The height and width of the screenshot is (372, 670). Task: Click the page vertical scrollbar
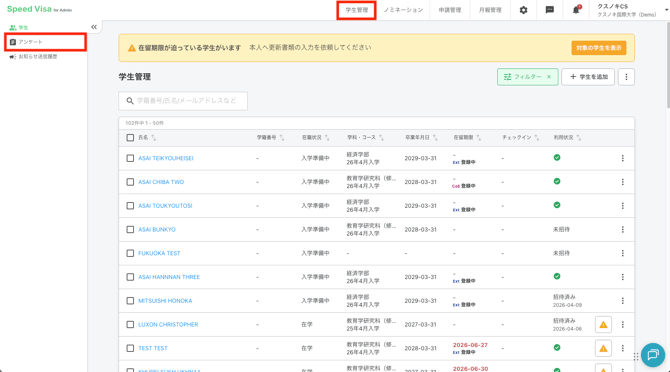(667, 64)
